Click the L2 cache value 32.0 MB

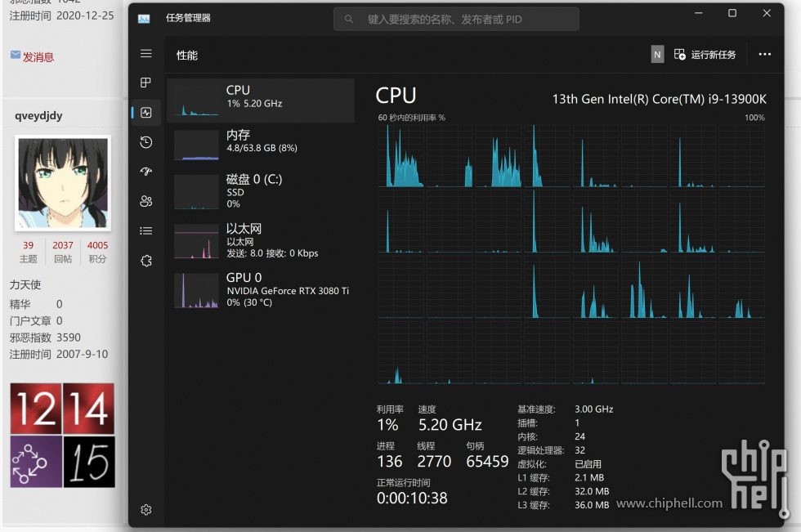pos(592,492)
